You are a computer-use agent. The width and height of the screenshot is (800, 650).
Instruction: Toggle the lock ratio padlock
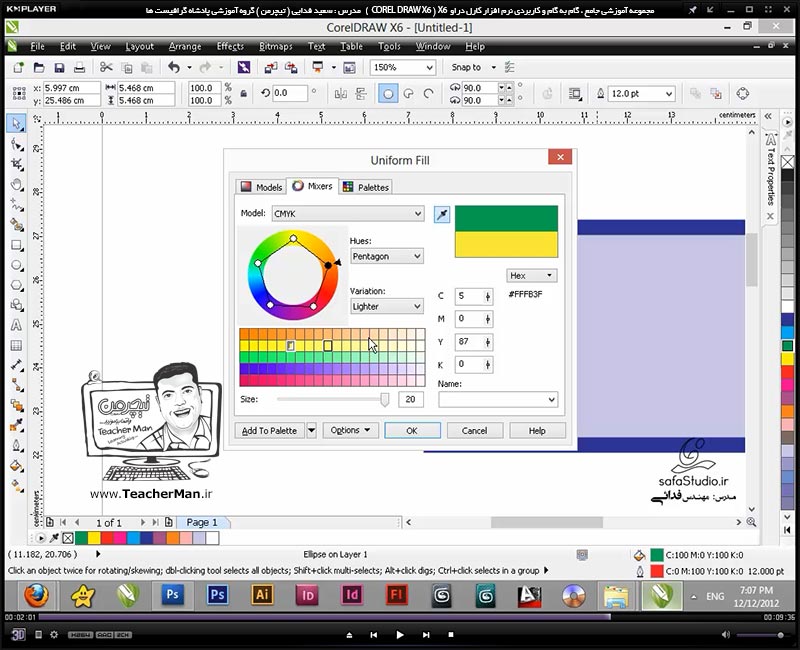(x=244, y=94)
